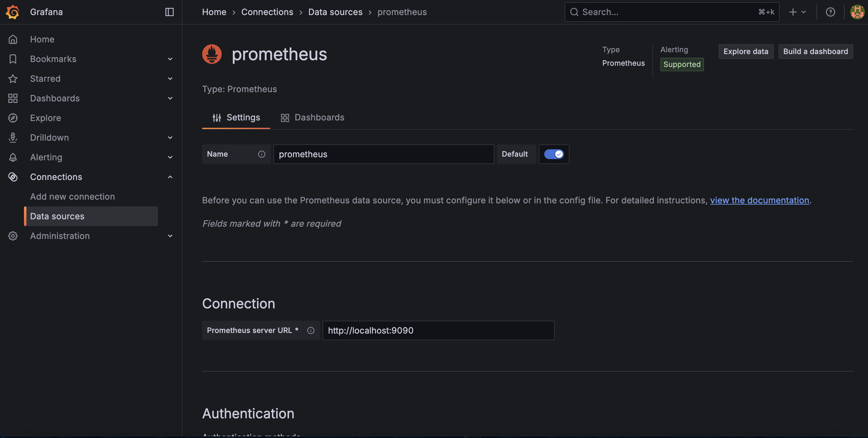Open the user profile avatar
The image size is (868, 438).
(857, 12)
